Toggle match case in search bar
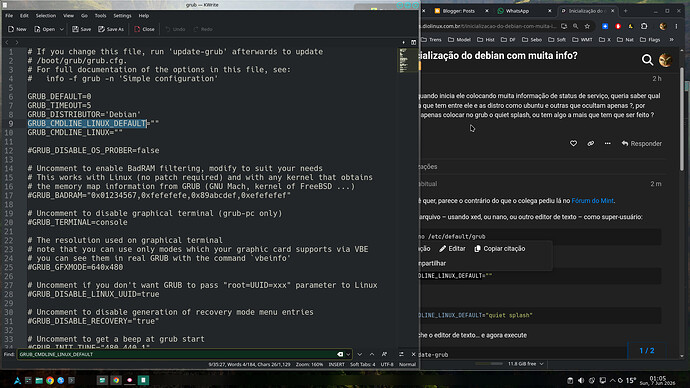The width and height of the screenshot is (690, 388). (x=384, y=354)
